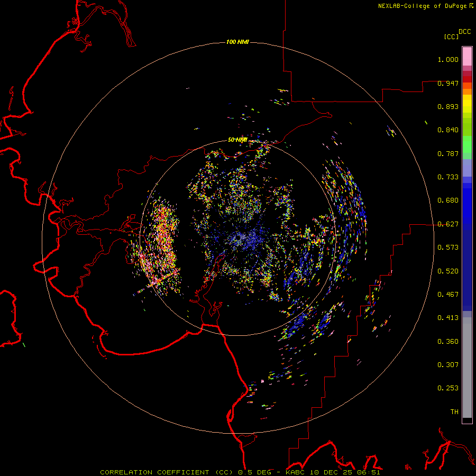
Task: Click the DCC legend title
Action: (464, 32)
